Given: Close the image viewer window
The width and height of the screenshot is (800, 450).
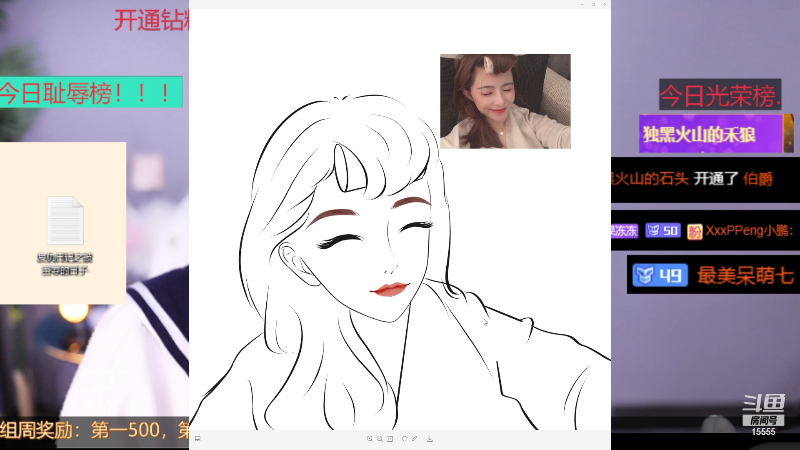Looking at the screenshot, I should 605,4.
